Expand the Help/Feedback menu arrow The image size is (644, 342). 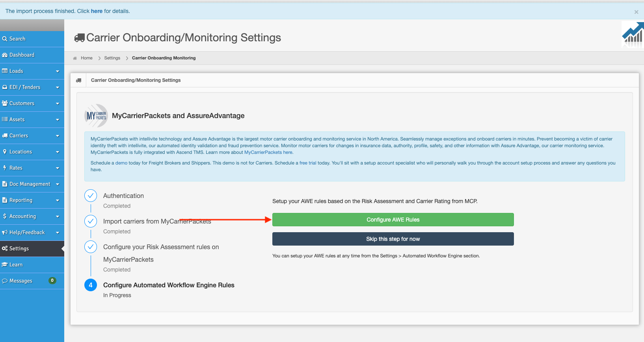[58, 233]
